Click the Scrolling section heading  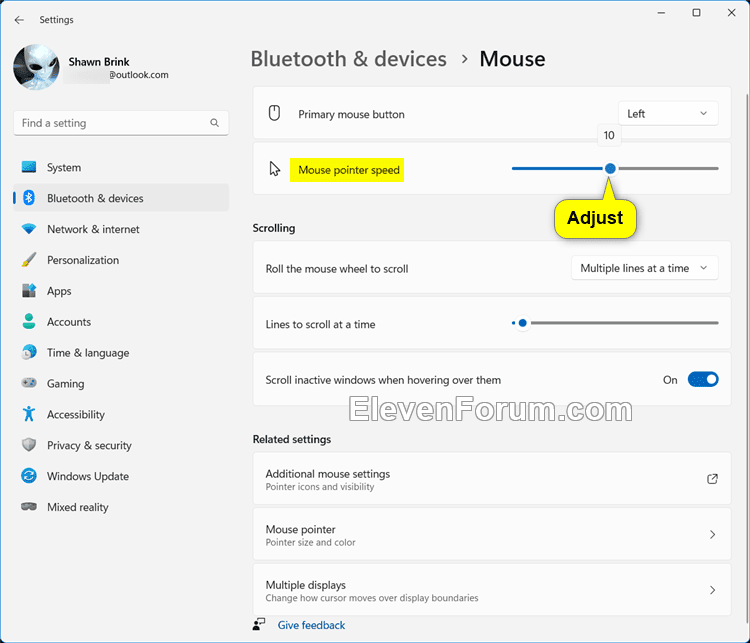[274, 228]
